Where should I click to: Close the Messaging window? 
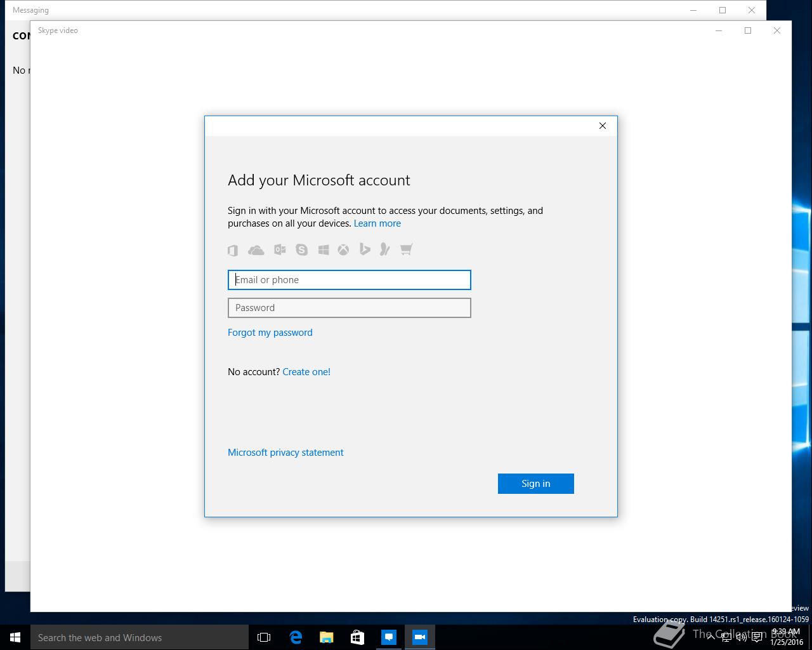[x=752, y=10]
